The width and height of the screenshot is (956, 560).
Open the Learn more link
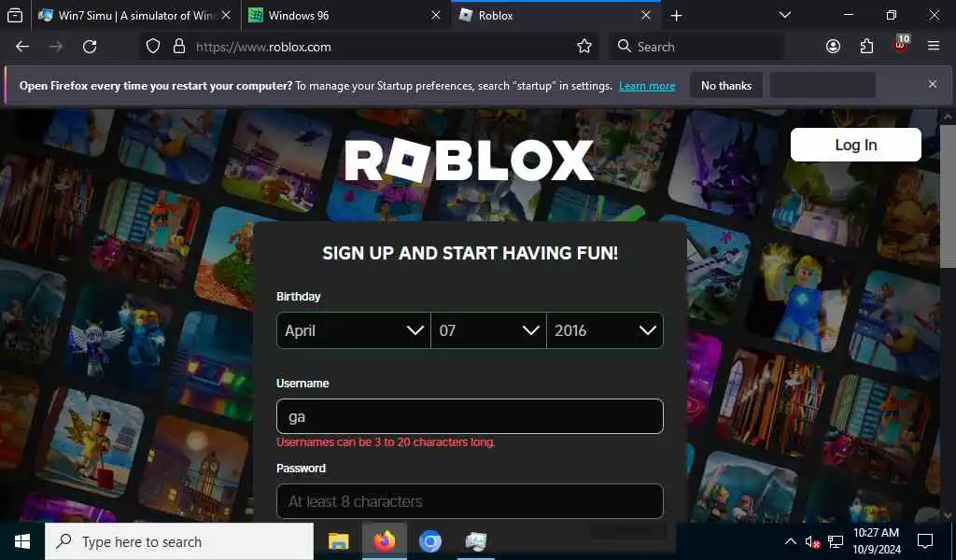click(x=647, y=86)
